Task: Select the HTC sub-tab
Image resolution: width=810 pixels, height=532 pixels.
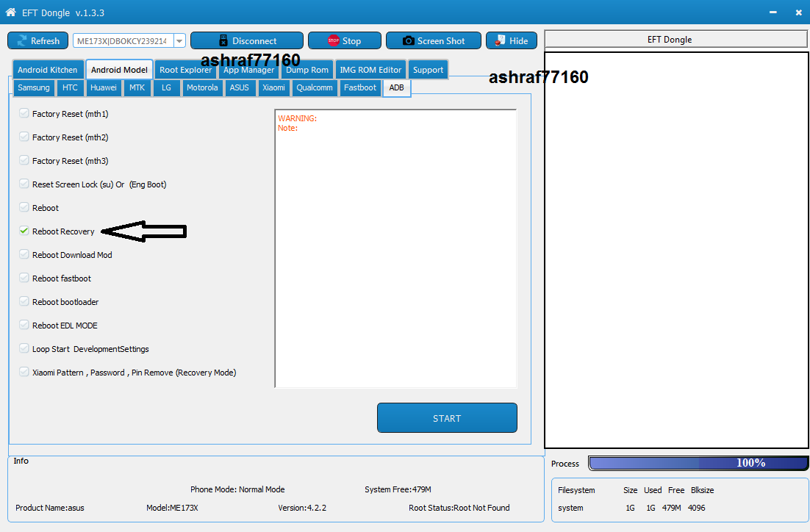Action: [70, 87]
